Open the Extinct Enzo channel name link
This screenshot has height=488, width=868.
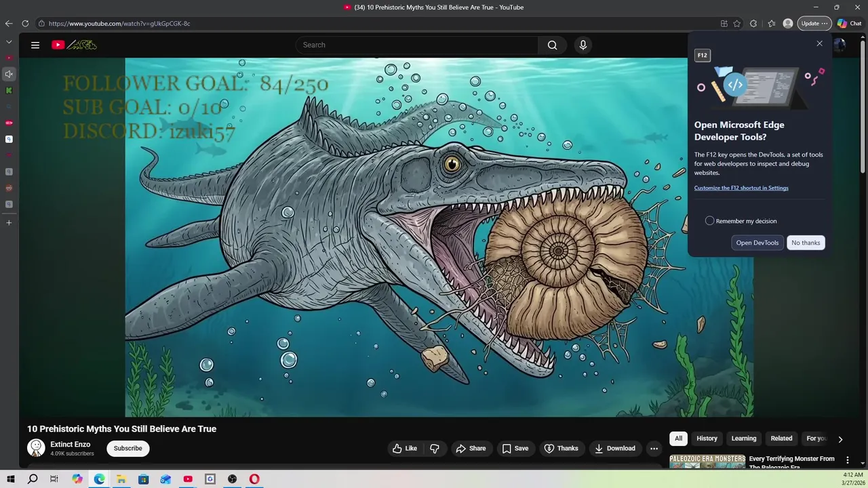[x=71, y=445]
